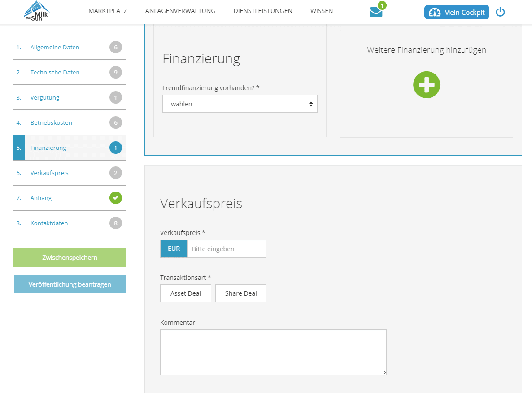532x393 pixels.
Task: Open the Anlagenverwaltung menu
Action: (x=180, y=11)
